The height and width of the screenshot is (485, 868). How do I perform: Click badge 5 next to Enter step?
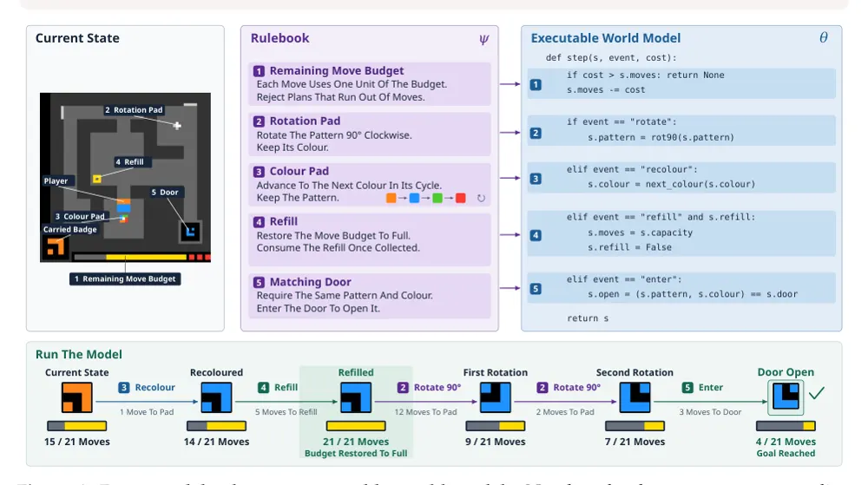coord(687,388)
